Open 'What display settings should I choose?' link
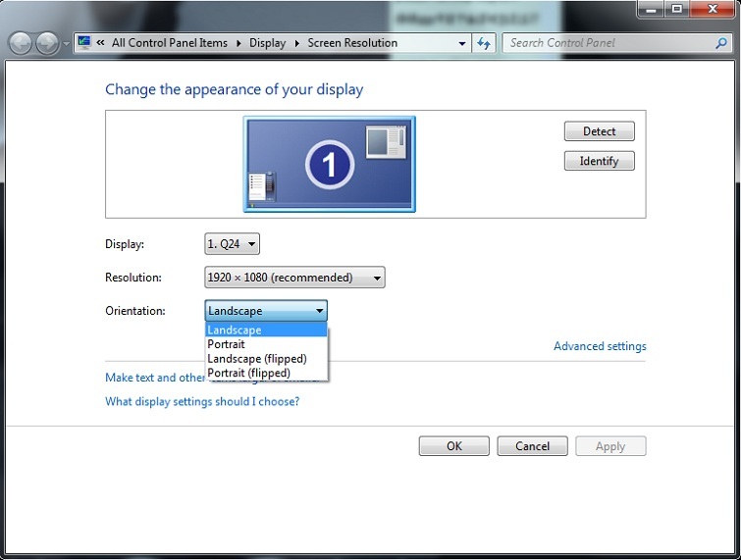This screenshot has width=741, height=560. point(202,401)
